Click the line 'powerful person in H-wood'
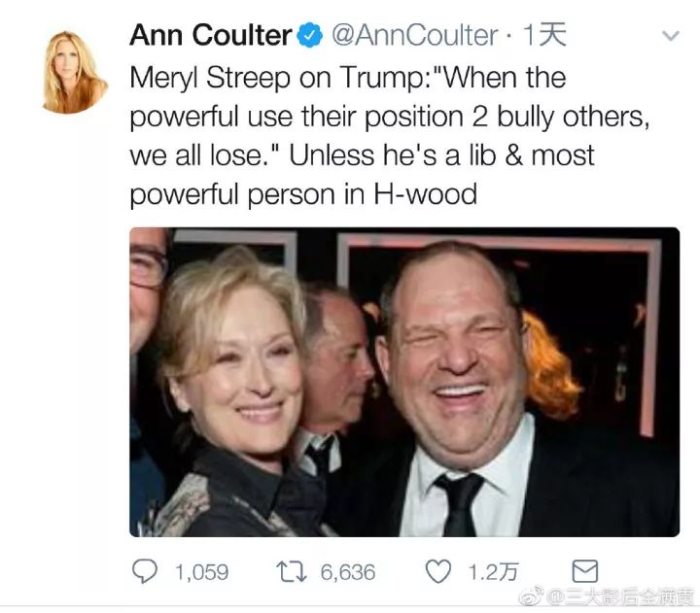 pyautogui.click(x=303, y=195)
